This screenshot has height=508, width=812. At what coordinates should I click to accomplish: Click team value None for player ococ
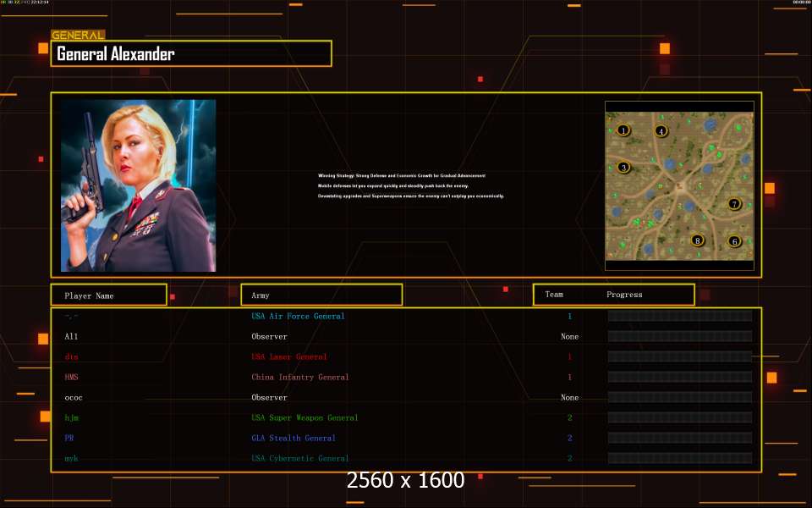[569, 398]
